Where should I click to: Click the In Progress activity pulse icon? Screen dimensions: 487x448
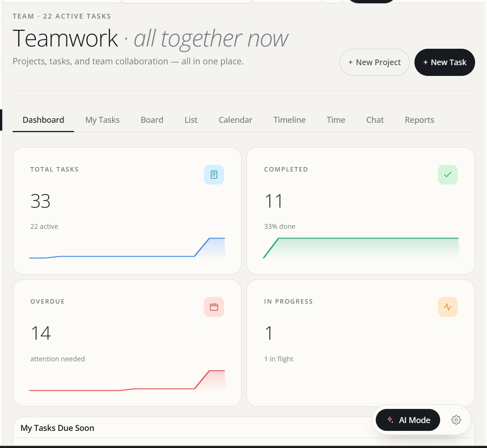[x=448, y=307]
